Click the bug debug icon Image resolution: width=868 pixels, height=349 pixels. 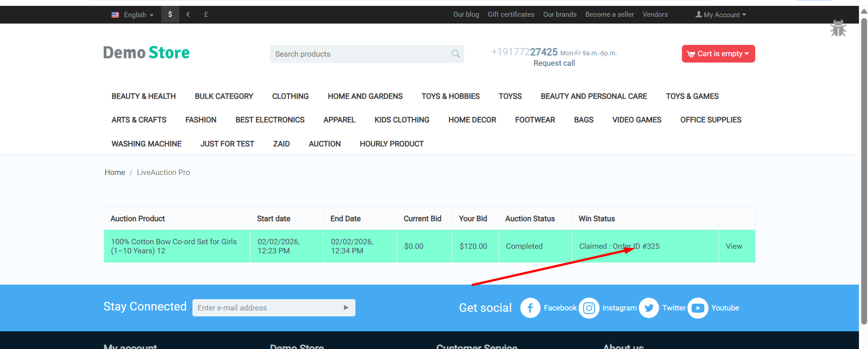click(x=838, y=28)
